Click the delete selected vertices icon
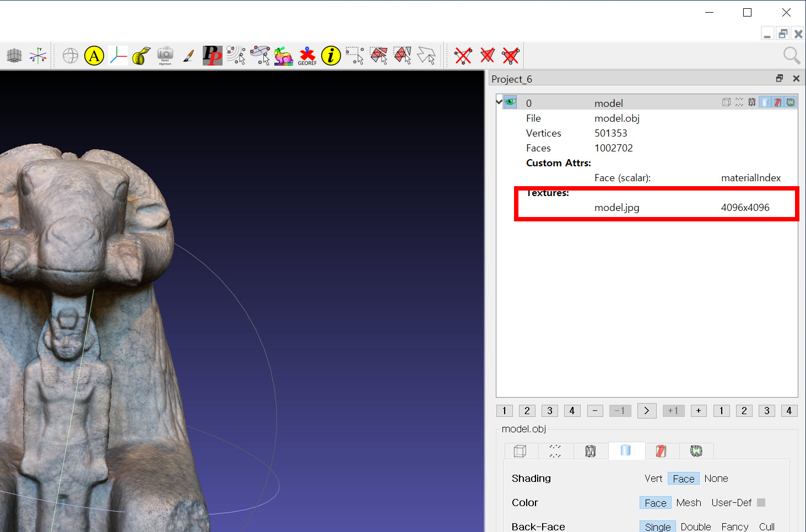Viewport: 806px width, 532px height. tap(463, 56)
